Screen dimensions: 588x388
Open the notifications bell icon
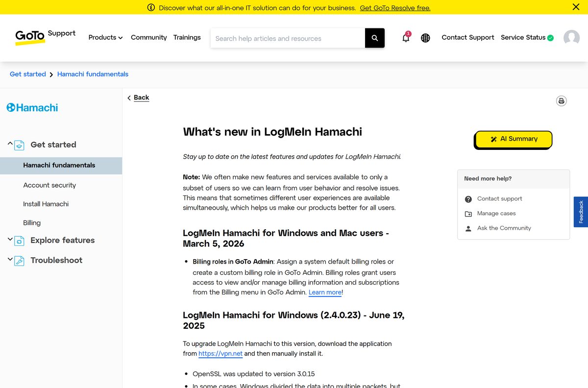tap(406, 38)
